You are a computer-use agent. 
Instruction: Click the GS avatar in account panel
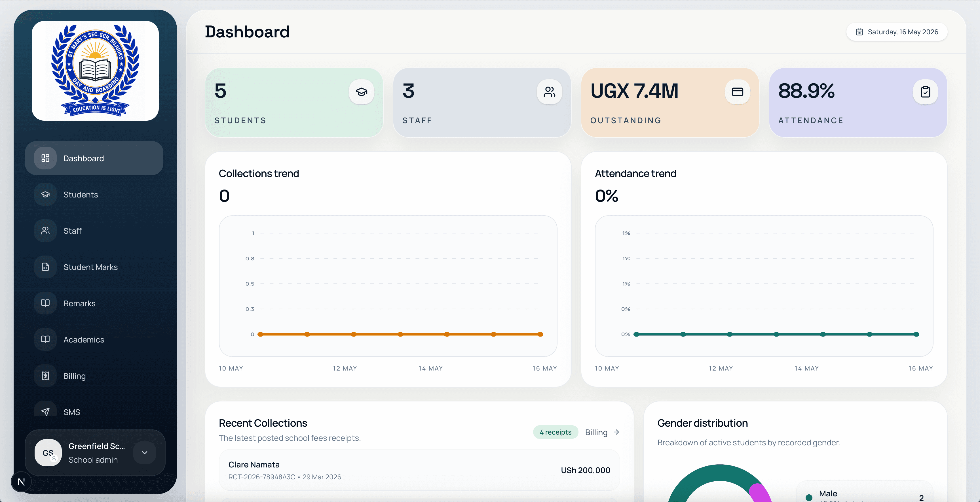(48, 453)
